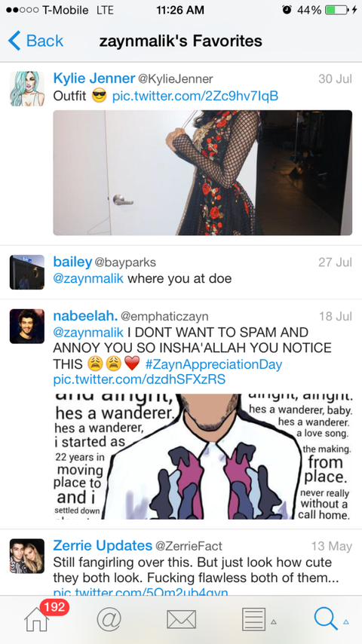View Kylie Jenner's outfit photo

click(203, 173)
